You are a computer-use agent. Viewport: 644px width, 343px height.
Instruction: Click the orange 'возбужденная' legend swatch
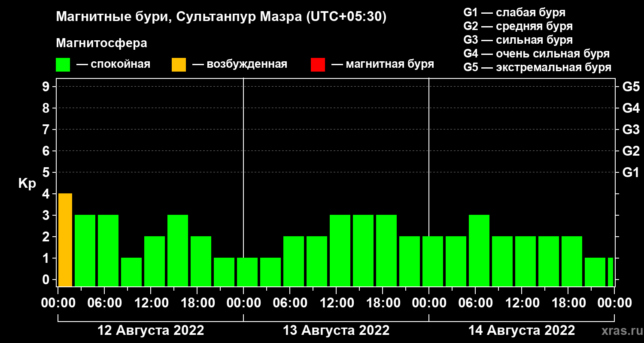coord(179,65)
